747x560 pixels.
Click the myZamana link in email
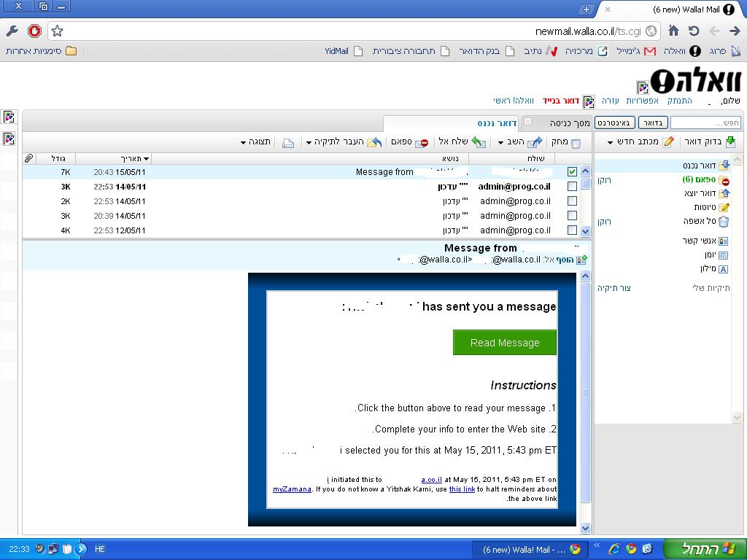tap(292, 489)
